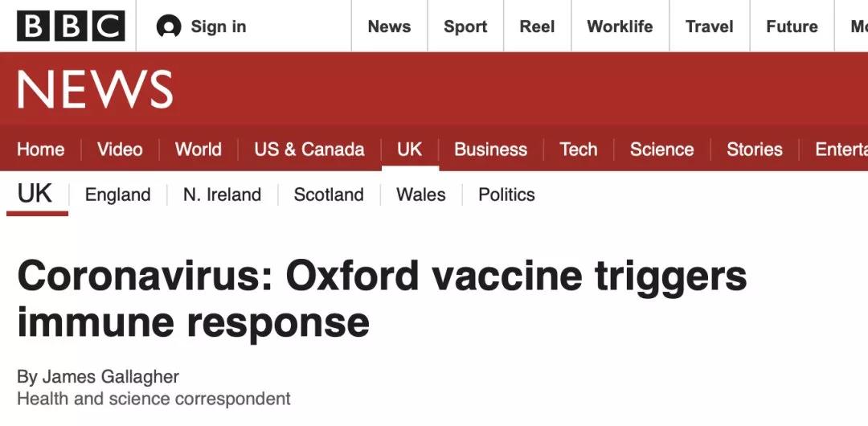868x426 pixels.
Task: Switch to the Science tab
Action: click(661, 150)
